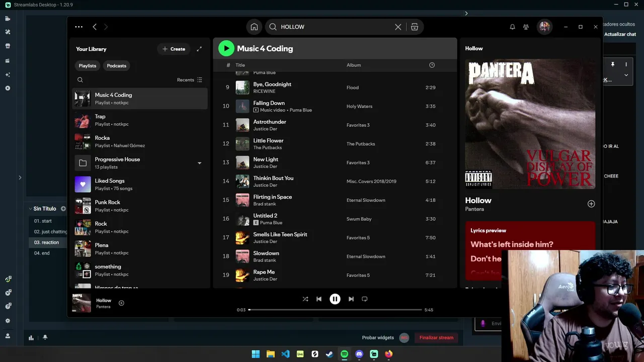Screen dimensions: 644x362
Task: Open Pantera artist link in right panel
Action: (474, 209)
